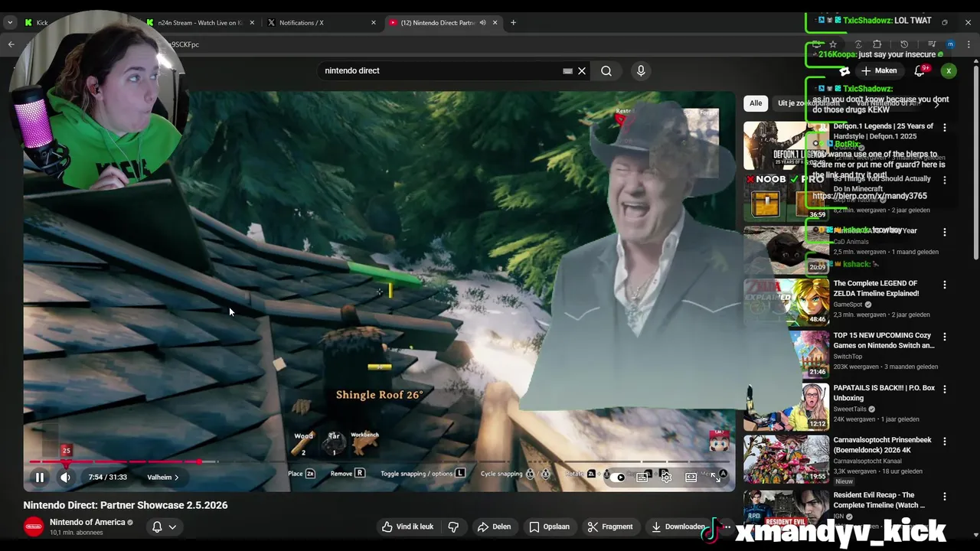
Task: Open options for PAPATAILS video
Action: tap(944, 389)
